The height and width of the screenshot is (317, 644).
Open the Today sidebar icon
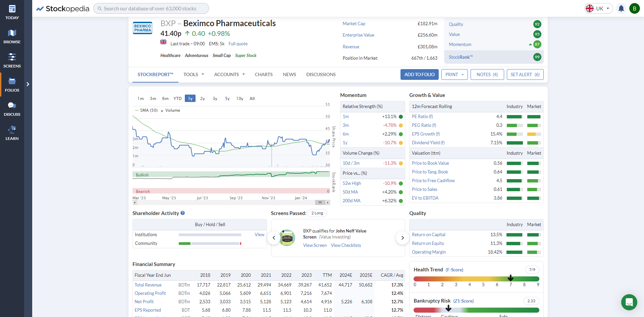(x=12, y=12)
